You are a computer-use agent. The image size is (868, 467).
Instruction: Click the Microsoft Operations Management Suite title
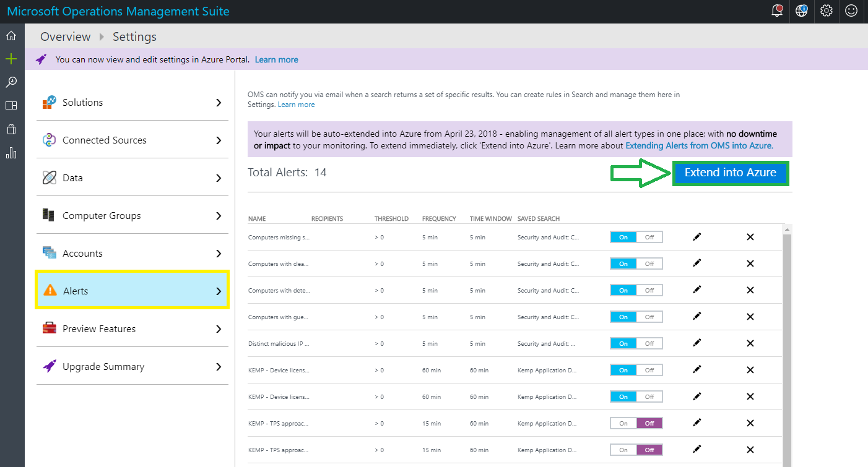(x=118, y=11)
